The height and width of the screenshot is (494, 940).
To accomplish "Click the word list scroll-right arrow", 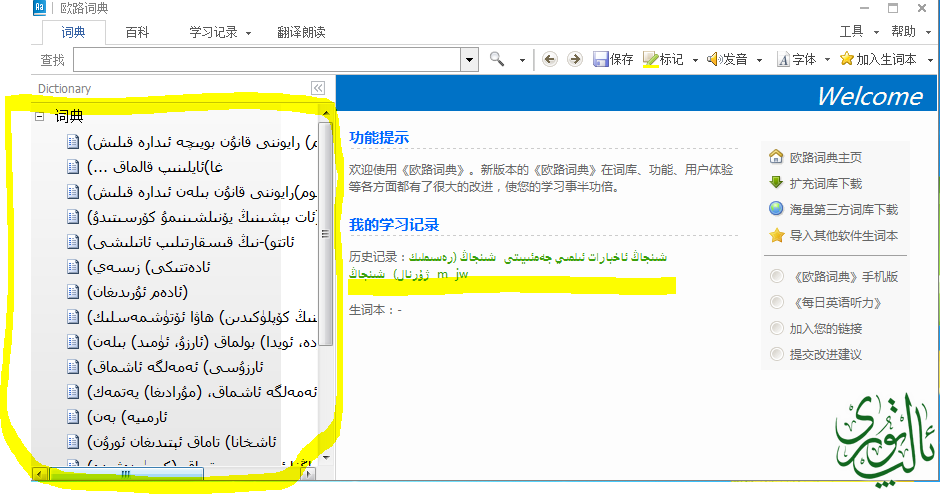I will click(x=309, y=474).
